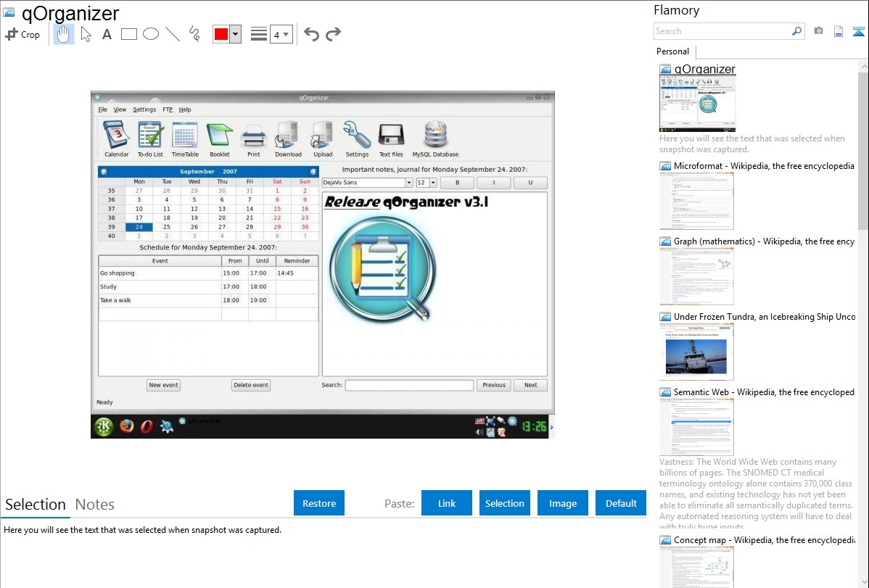869x588 pixels.
Task: Redo the last annotation
Action: 333,34
